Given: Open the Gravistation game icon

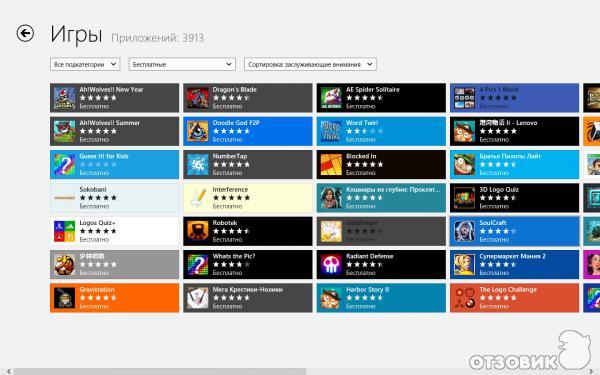Looking at the screenshot, I should pyautogui.click(x=64, y=298).
